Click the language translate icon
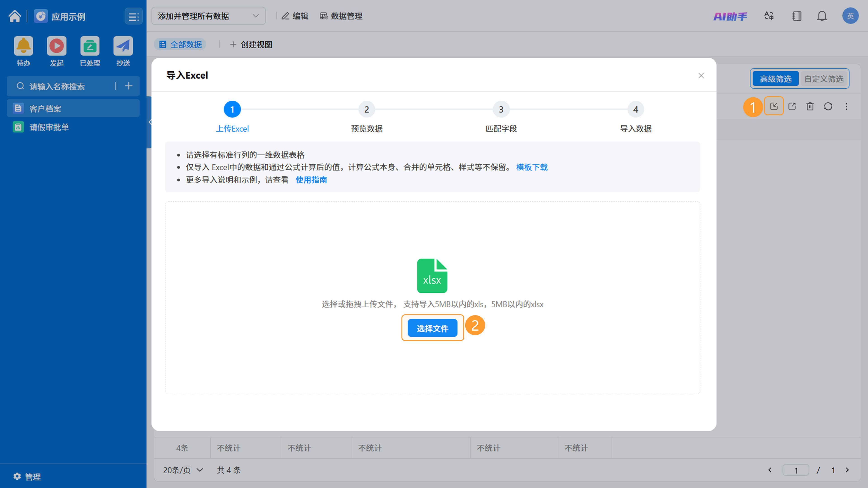The width and height of the screenshot is (868, 488). click(x=769, y=16)
